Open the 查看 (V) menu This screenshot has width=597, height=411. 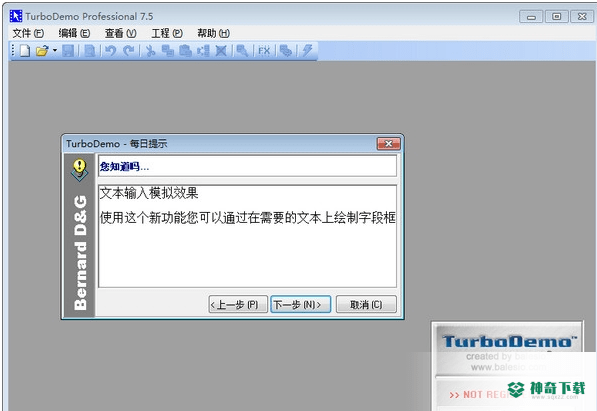coord(120,34)
